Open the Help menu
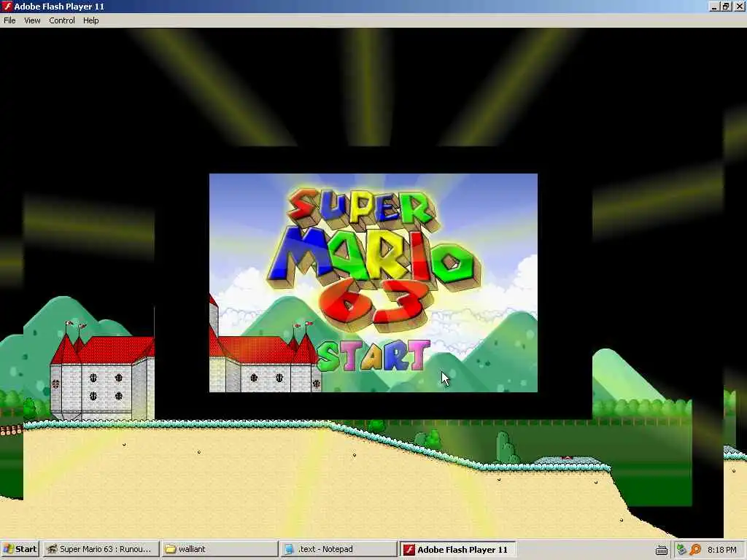747x560 pixels. 90,20
